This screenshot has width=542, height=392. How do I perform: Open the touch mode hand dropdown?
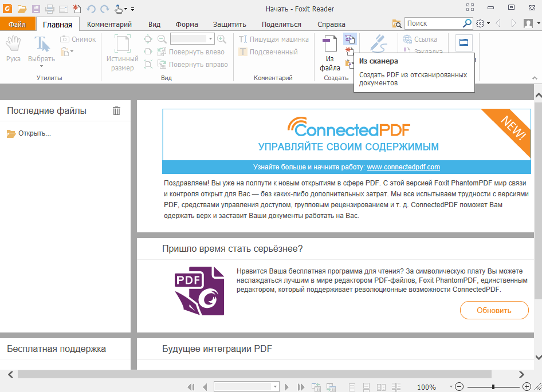[x=121, y=9]
